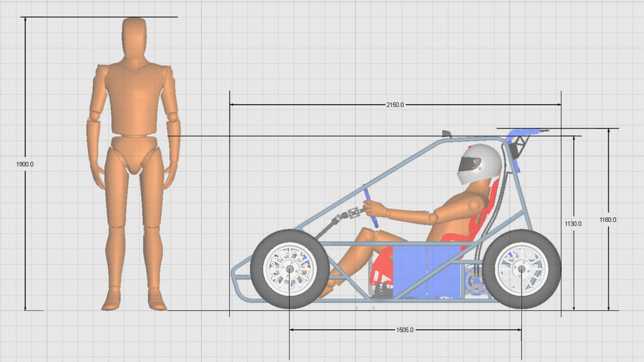The width and height of the screenshot is (644, 362).
Task: Select the x axis indicator label
Action: pos(373,307)
